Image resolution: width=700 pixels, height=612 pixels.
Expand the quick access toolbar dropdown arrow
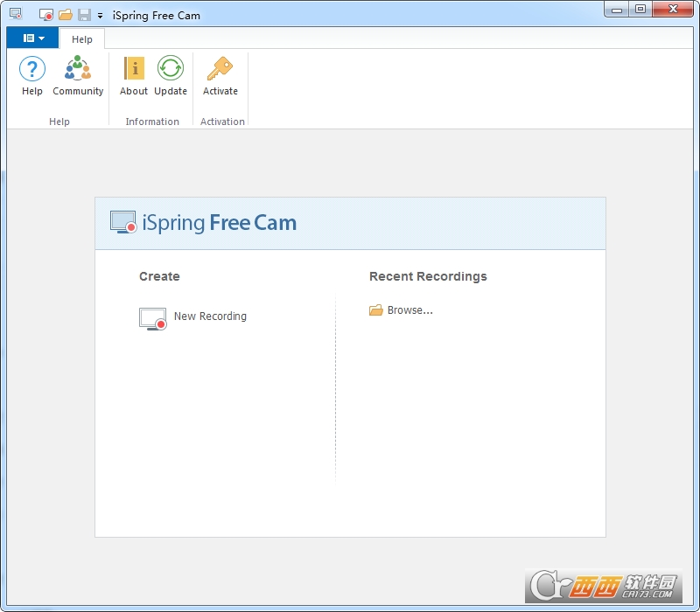[x=100, y=16]
